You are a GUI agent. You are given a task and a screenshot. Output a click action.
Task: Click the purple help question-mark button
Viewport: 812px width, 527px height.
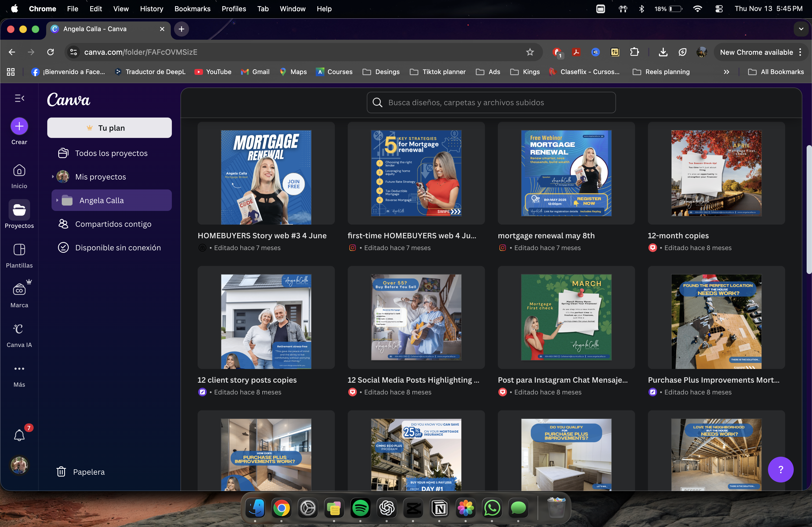(x=780, y=469)
